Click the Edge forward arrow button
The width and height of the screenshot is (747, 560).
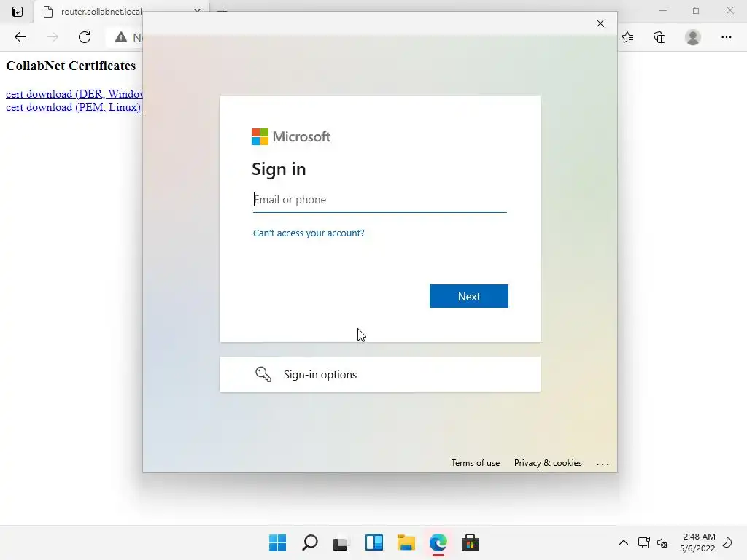pos(53,37)
